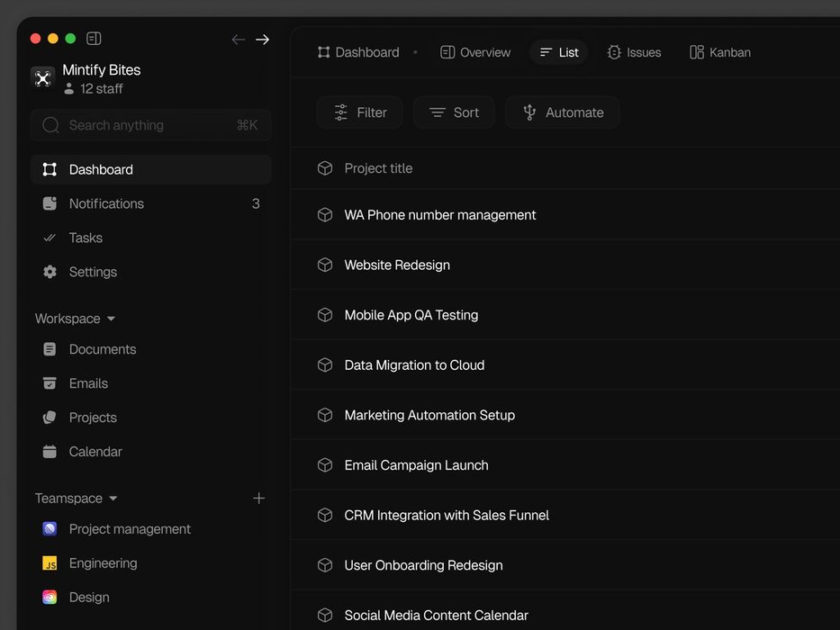Add a new teamspace with plus icon
This screenshot has height=630, width=840.
click(258, 499)
